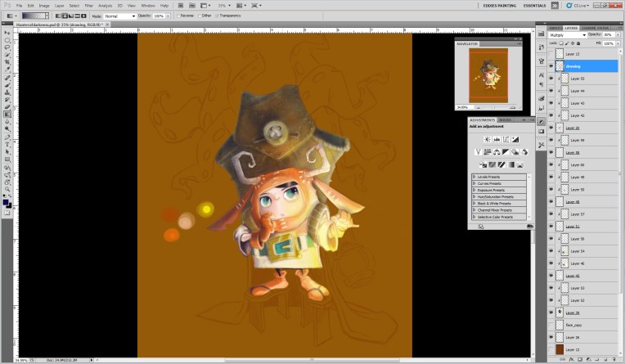Select the Gradient tool in the toolbox

click(7, 115)
